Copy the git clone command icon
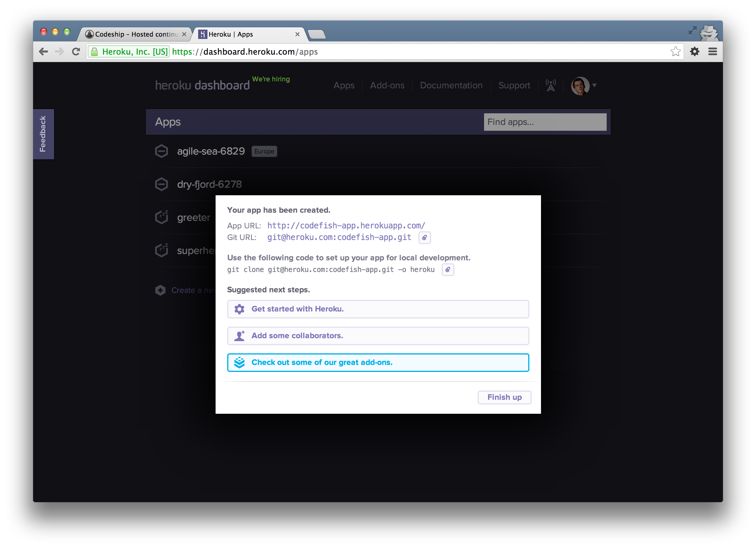Screen dimensions: 756x548 tap(448, 270)
